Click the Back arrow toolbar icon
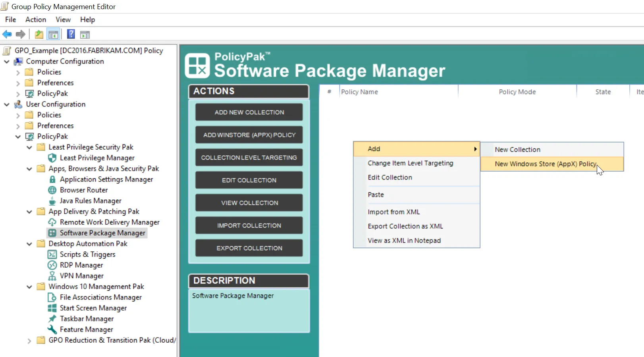This screenshot has width=644, height=357. tap(7, 35)
